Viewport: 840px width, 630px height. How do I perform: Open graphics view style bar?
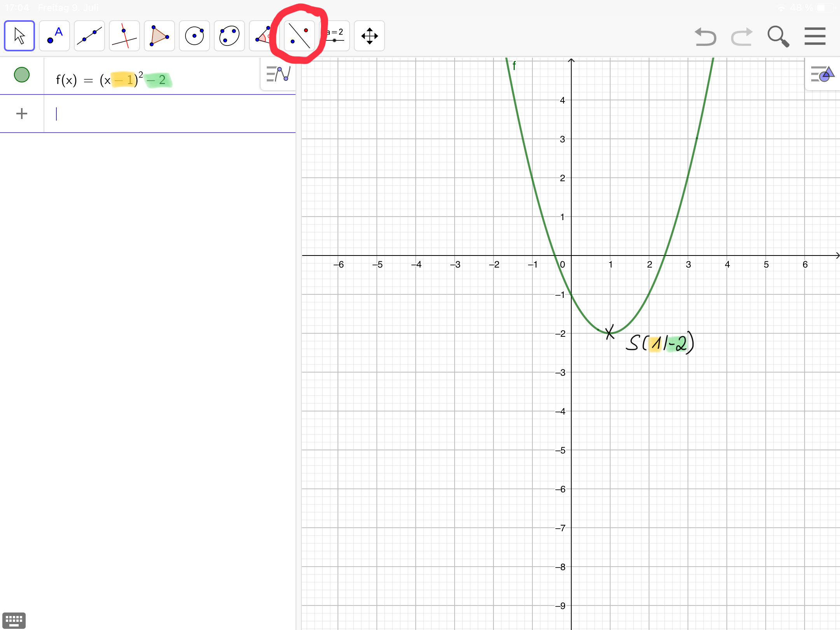pyautogui.click(x=822, y=74)
